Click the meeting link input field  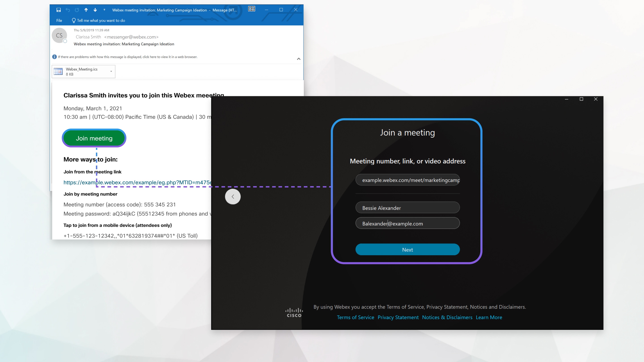point(407,180)
